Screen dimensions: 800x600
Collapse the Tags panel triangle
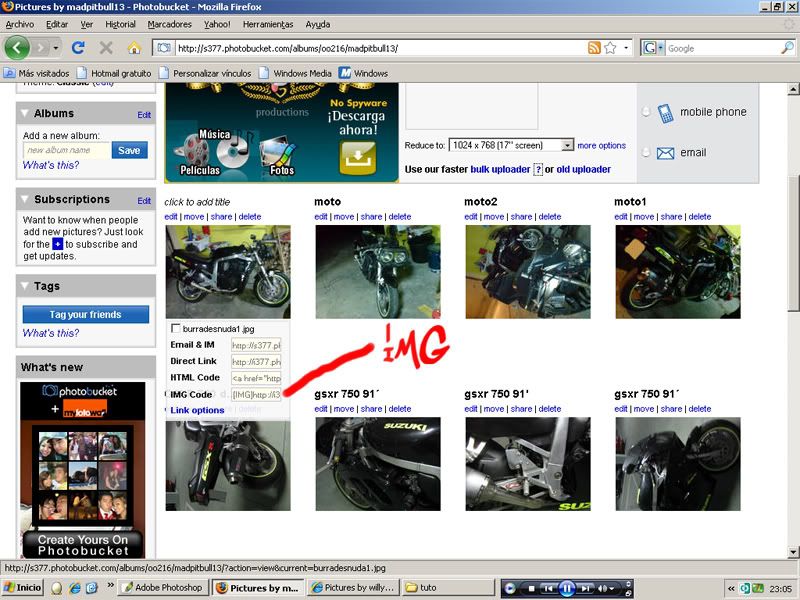24,286
